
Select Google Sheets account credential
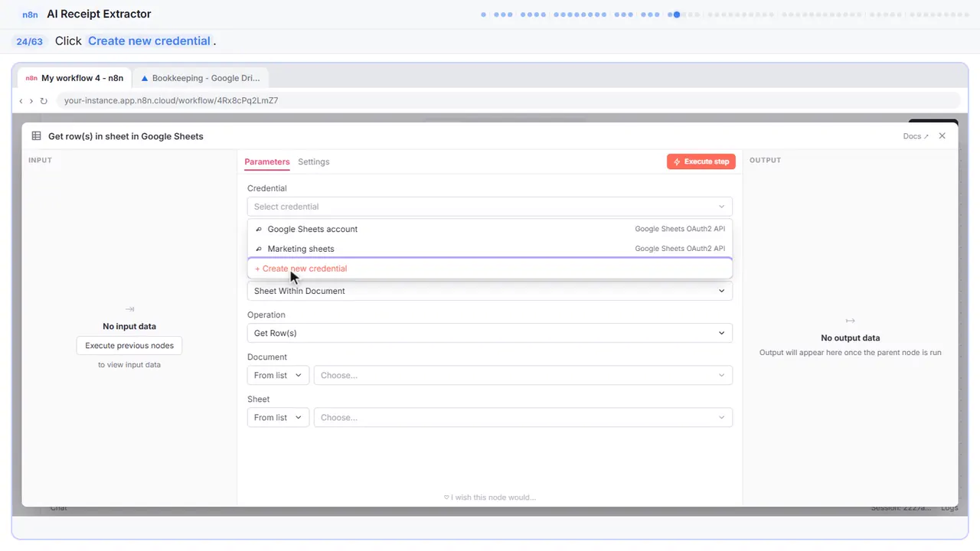490,229
